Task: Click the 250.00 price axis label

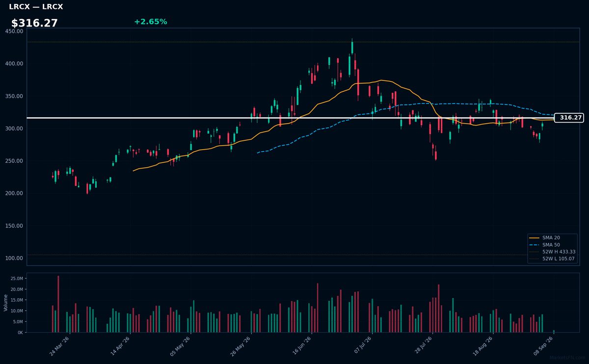Action: point(14,161)
